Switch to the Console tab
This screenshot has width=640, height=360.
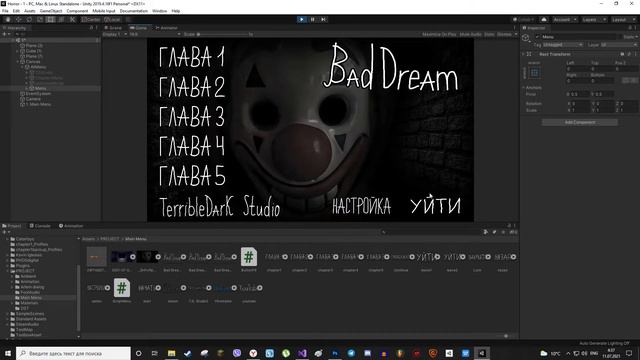(x=40, y=226)
